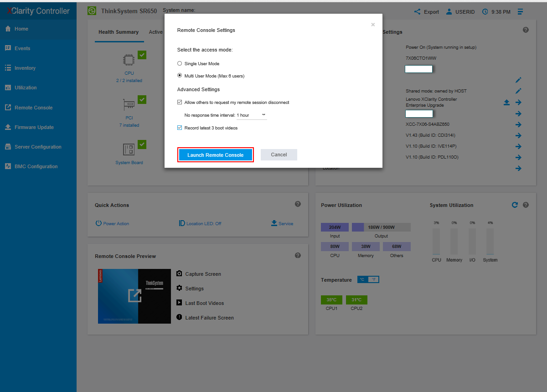This screenshot has height=392, width=547.
Task: Click the 35°C CPU1 temperature badge
Action: point(331,300)
